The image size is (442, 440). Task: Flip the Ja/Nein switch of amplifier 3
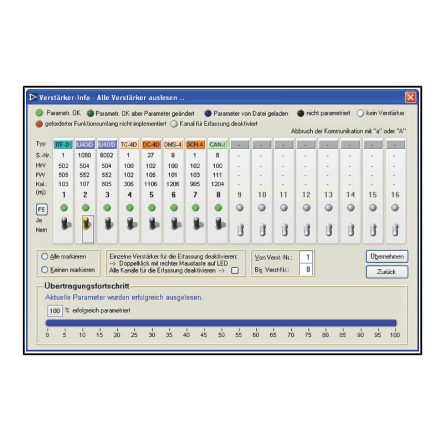click(109, 223)
